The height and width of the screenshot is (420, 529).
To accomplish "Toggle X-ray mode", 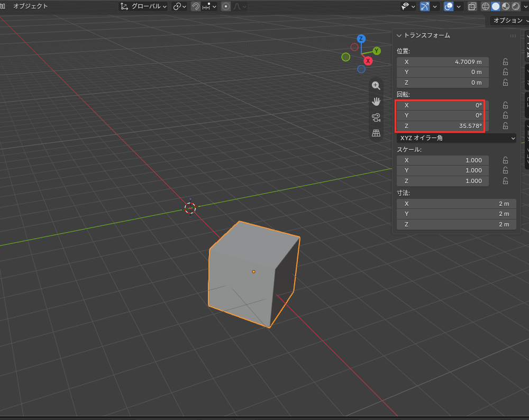I will pos(472,6).
